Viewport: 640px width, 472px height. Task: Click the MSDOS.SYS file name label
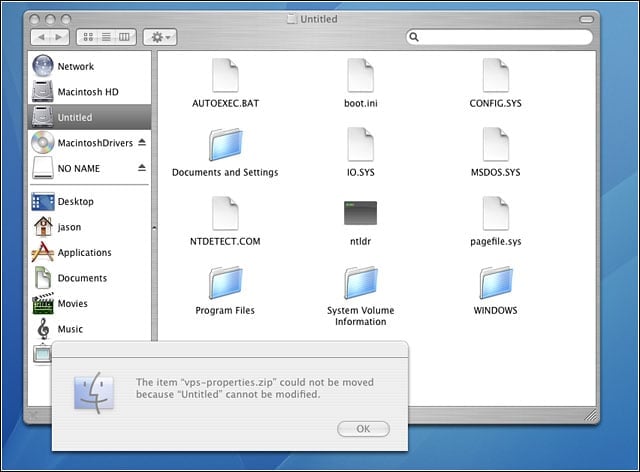click(496, 172)
